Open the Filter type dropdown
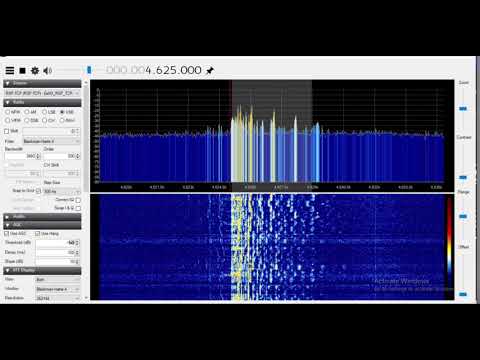The image size is (480, 360). pos(51,141)
